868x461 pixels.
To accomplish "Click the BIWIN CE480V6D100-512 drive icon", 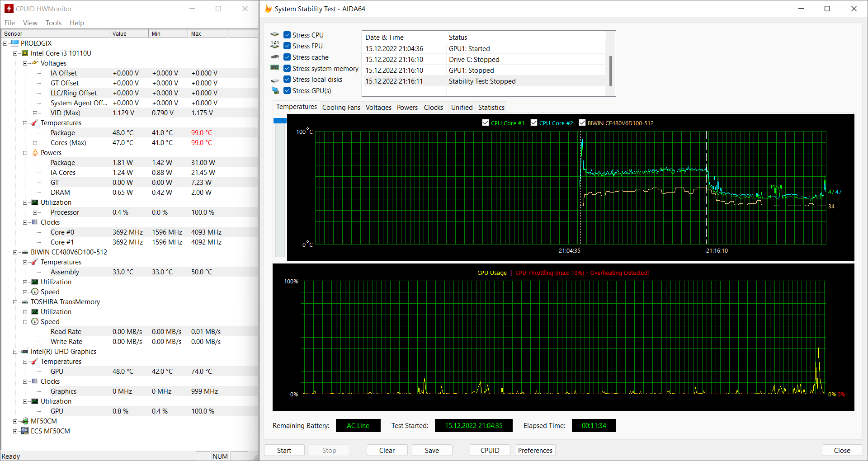I will click(x=25, y=252).
